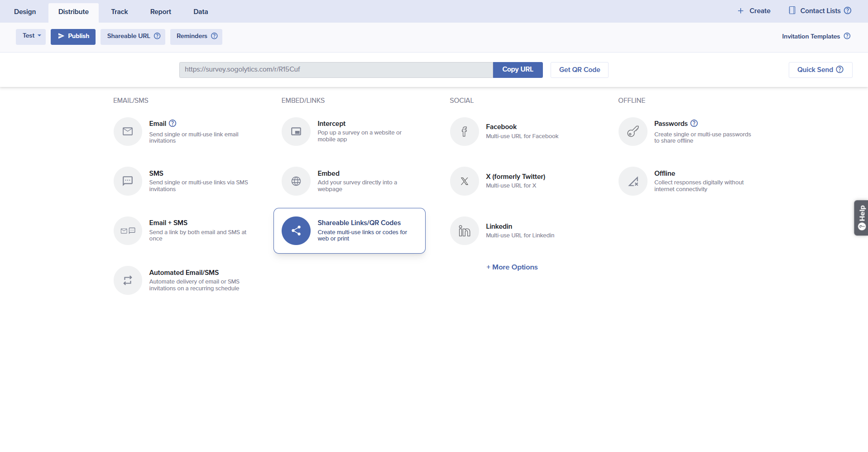868x452 pixels.
Task: Open the Intercept pop-up icon
Action: point(296,131)
